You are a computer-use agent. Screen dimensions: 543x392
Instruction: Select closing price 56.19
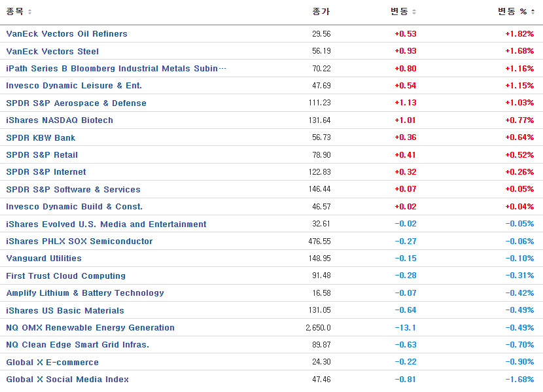(321, 51)
